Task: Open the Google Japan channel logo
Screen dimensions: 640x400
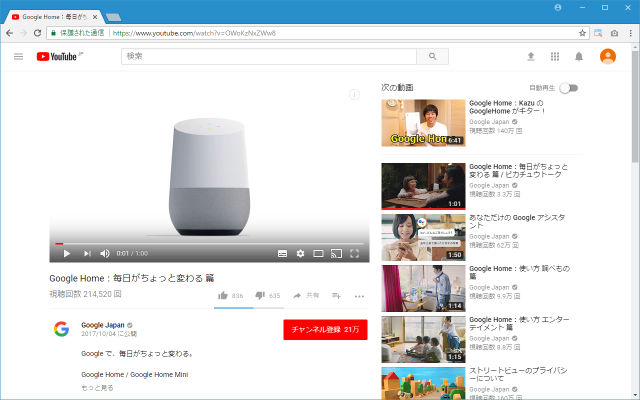Action: click(62, 329)
